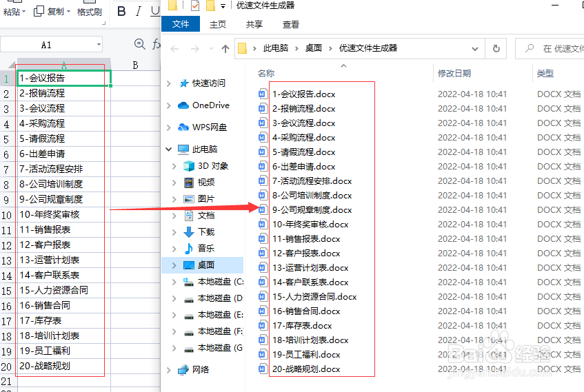Open the 文件 tab in Explorer
This screenshot has height=392, width=584.
[181, 24]
